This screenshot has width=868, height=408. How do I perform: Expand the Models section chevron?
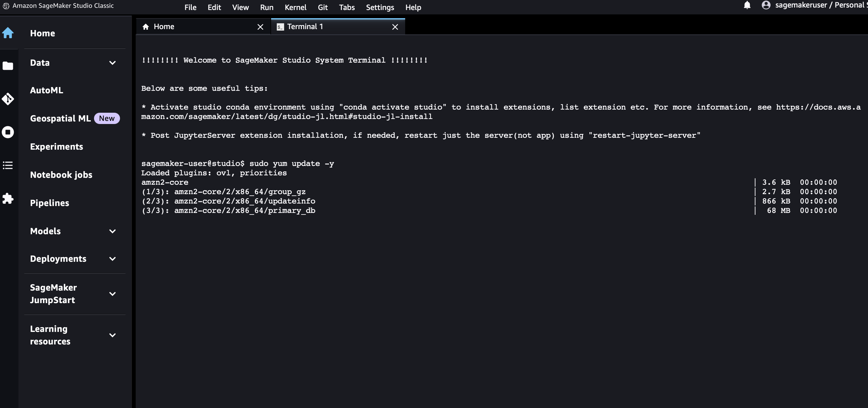(x=112, y=231)
